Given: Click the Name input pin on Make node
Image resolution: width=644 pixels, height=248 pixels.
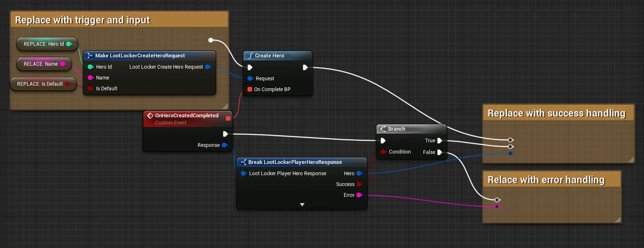Looking at the screenshot, I should tap(90, 77).
